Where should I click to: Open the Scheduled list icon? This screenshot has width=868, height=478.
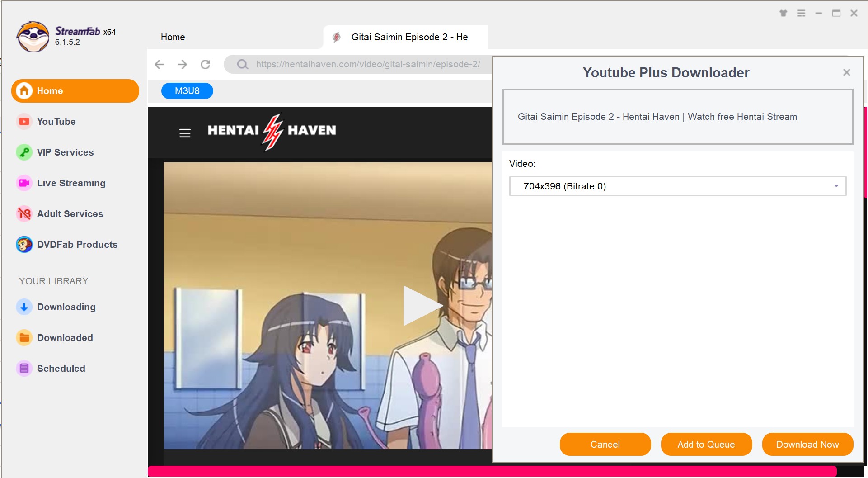coord(24,369)
